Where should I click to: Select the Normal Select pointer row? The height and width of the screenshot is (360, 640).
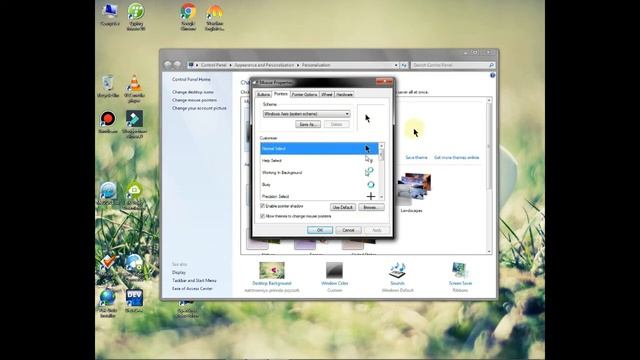[319, 149]
